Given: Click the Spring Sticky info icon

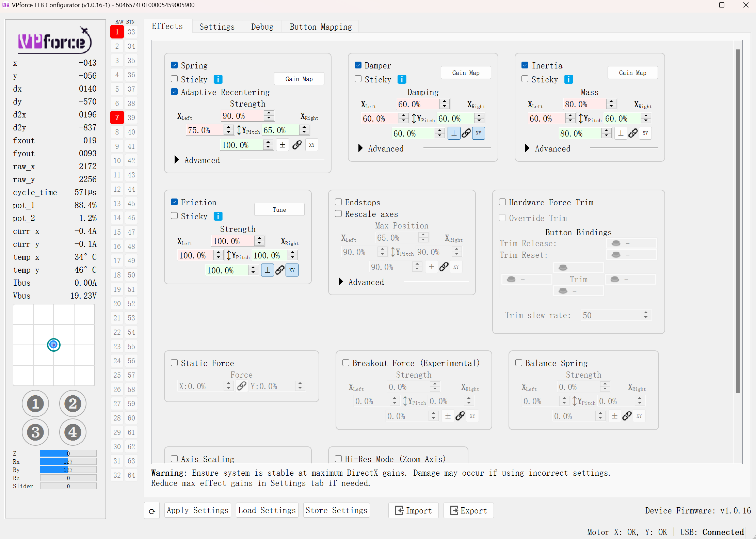Looking at the screenshot, I should point(218,79).
